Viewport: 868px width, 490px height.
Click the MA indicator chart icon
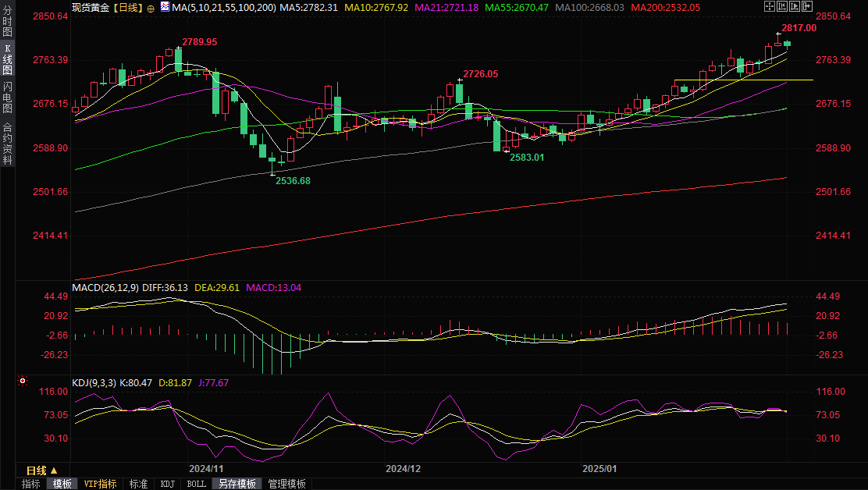point(164,6)
